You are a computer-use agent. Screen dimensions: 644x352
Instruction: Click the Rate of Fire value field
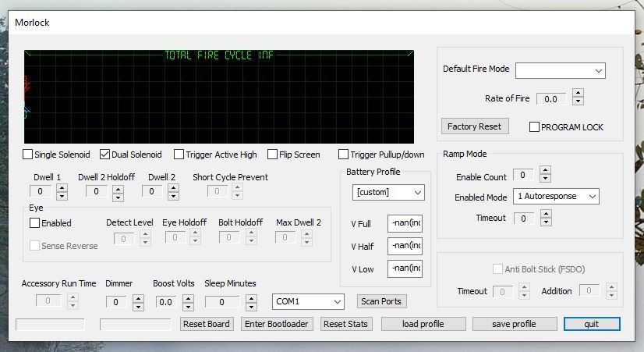(x=551, y=99)
